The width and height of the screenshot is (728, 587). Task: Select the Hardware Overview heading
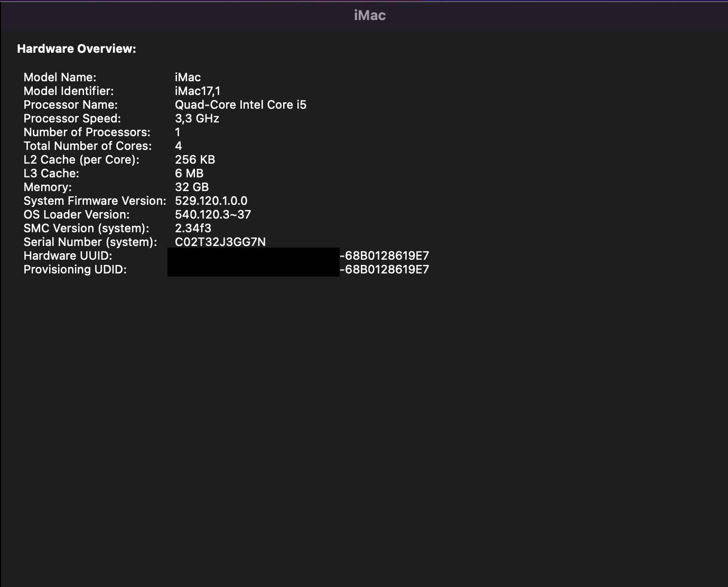pyautogui.click(x=77, y=49)
